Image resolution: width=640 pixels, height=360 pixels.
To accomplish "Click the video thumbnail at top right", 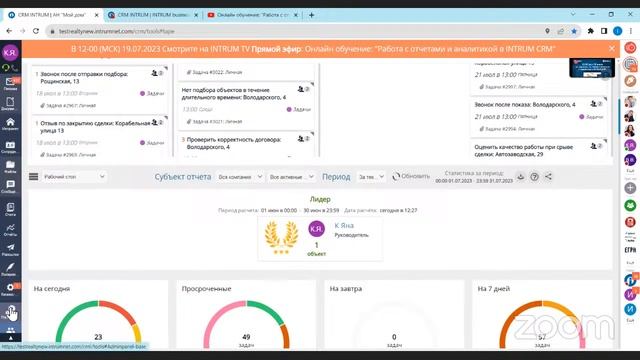I will pos(592,67).
